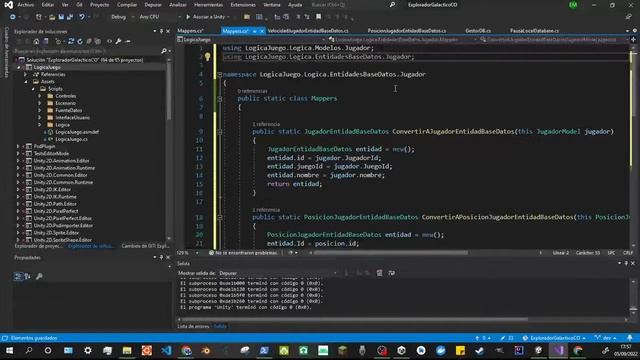Expand the Controles folder
Image resolution: width=640 pixels, height=360 pixels.
[40, 96]
